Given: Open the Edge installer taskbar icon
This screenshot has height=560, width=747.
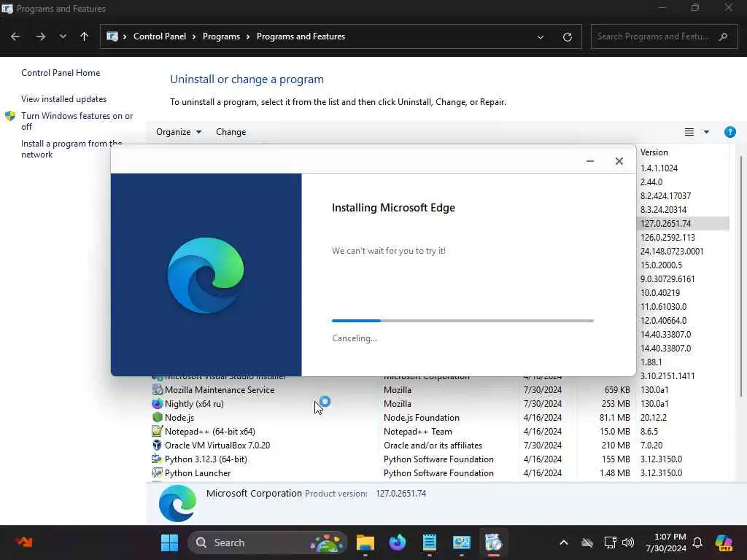Looking at the screenshot, I should click(494, 542).
